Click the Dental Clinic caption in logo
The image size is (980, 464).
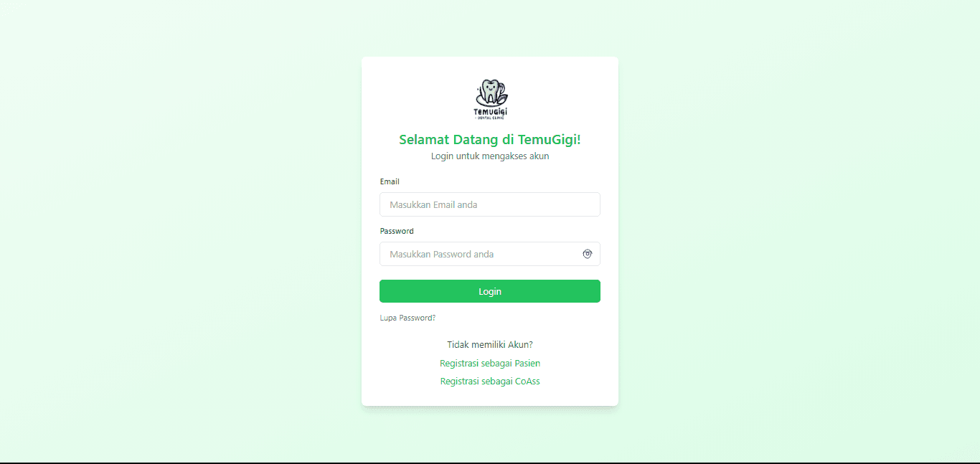click(491, 118)
